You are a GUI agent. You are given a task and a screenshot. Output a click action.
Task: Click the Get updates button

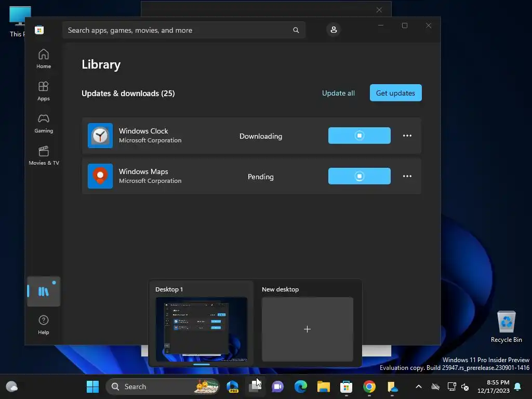[x=395, y=92]
